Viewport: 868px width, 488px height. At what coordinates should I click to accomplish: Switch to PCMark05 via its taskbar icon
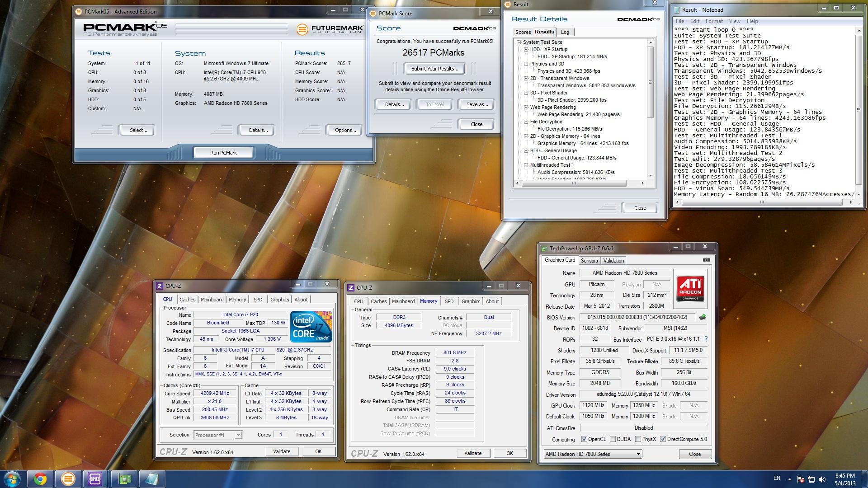[68, 479]
